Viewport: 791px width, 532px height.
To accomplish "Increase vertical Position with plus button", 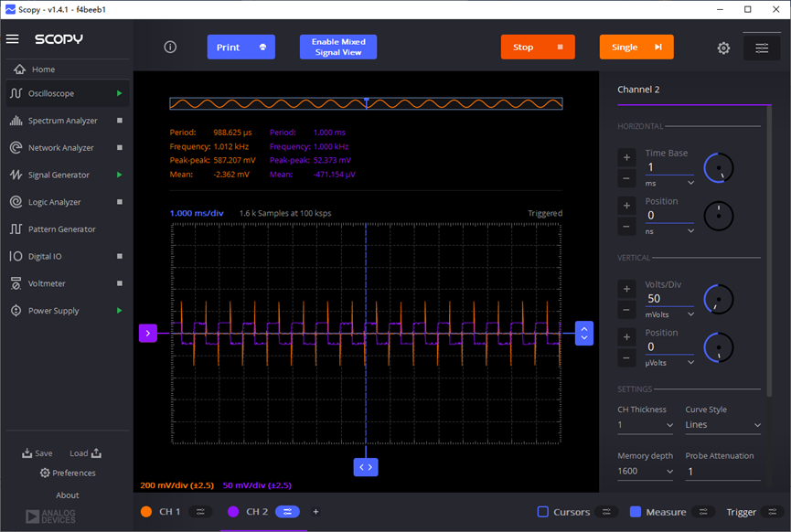I will click(x=626, y=337).
